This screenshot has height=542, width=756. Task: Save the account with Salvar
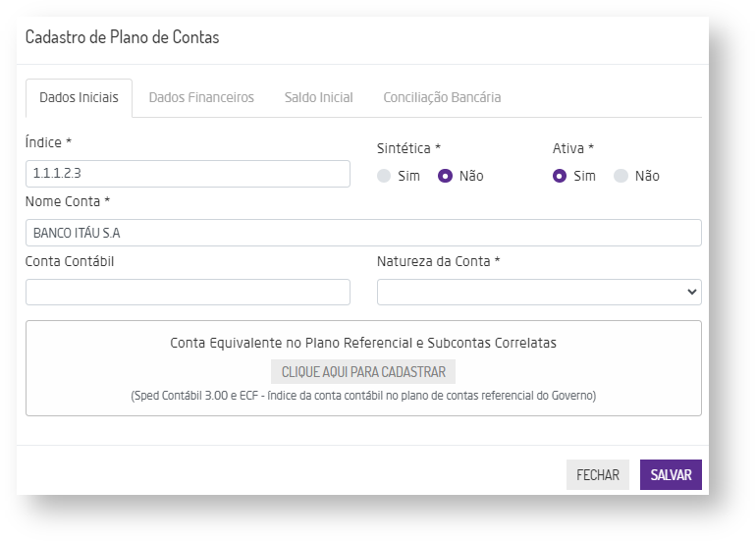tap(671, 475)
